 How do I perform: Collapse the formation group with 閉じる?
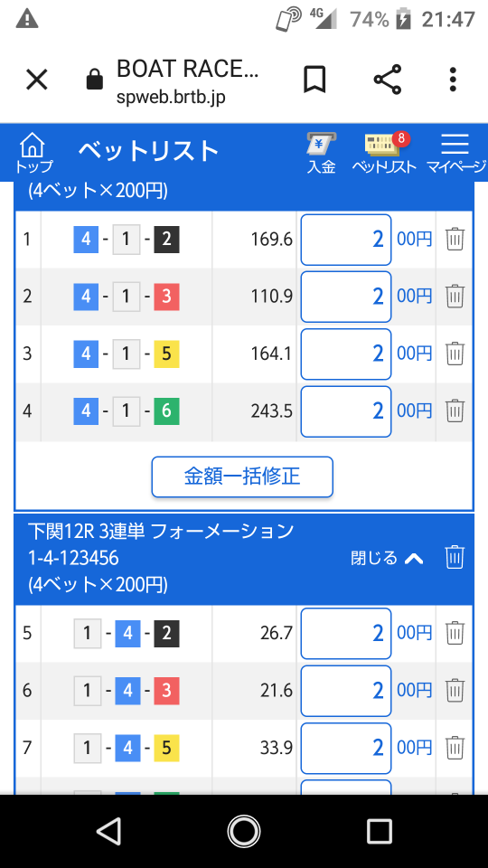387,558
